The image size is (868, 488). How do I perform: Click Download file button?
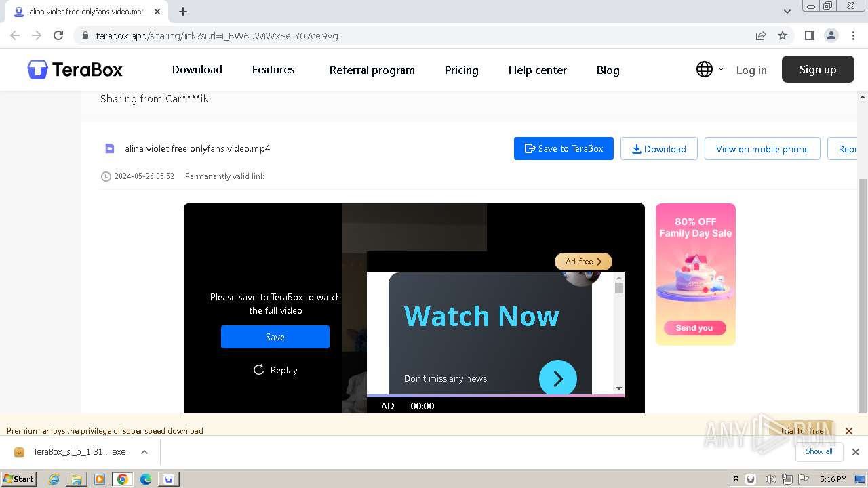pos(659,148)
